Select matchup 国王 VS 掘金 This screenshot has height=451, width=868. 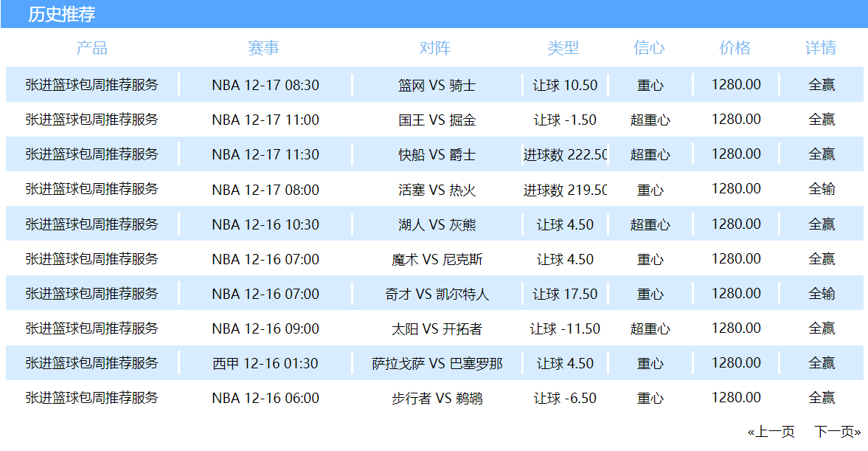[437, 120]
